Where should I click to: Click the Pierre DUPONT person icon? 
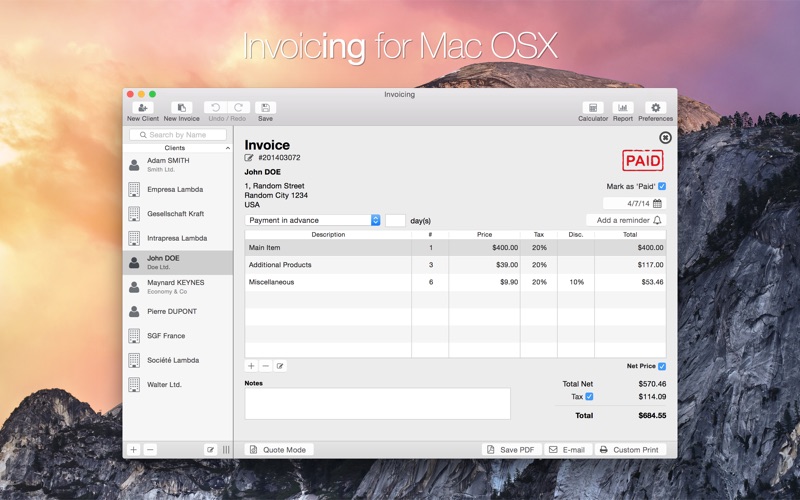[134, 311]
